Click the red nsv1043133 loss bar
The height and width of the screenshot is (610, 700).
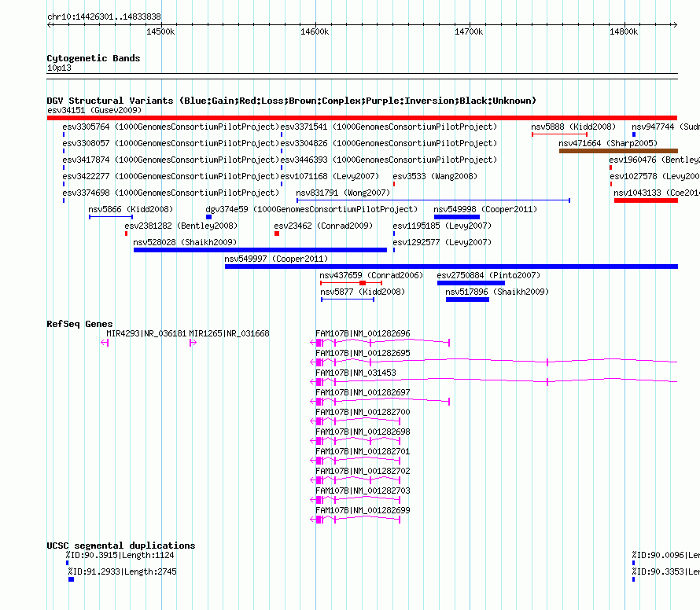click(x=646, y=200)
